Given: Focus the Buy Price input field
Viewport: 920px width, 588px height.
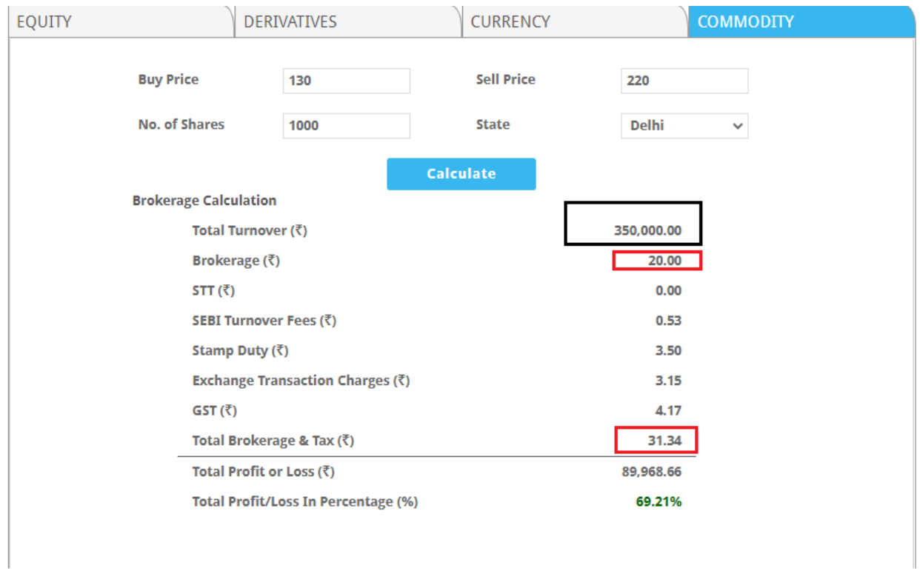Looking at the screenshot, I should point(346,81).
